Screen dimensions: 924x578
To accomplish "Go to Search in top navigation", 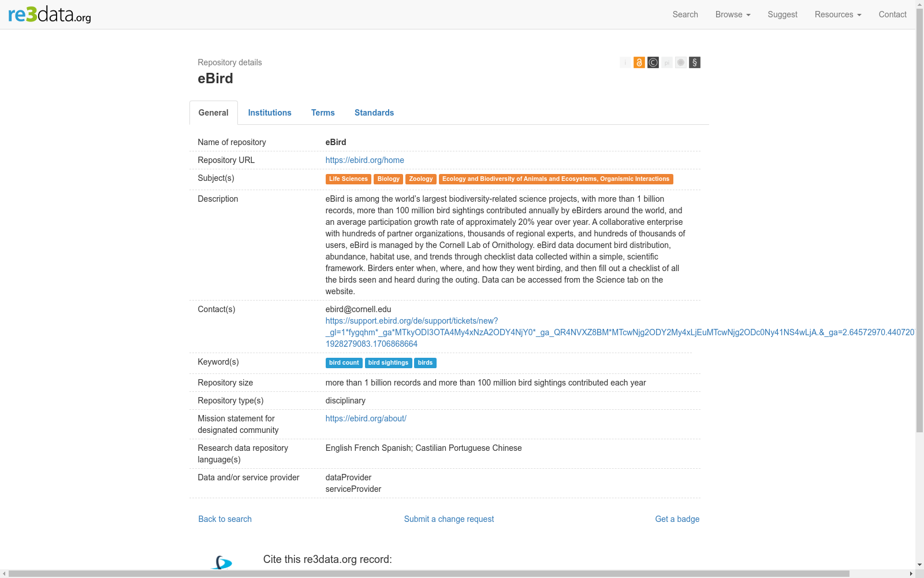I will [x=685, y=14].
